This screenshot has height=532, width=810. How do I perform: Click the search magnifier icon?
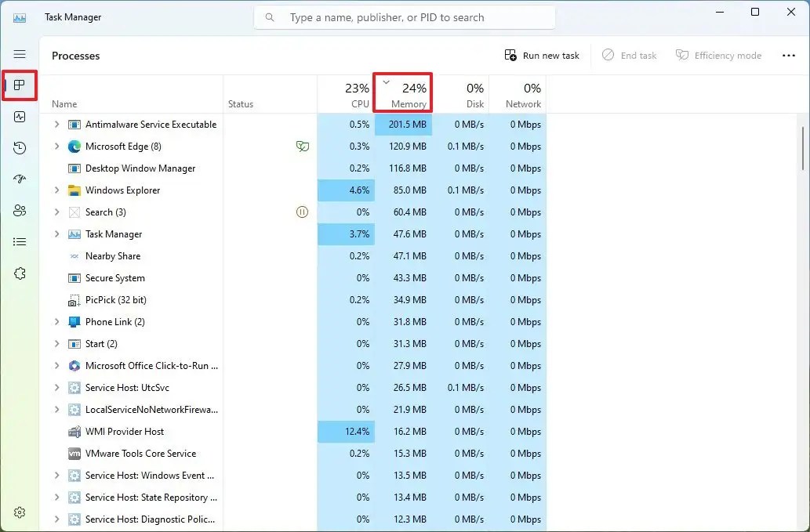[x=268, y=16]
